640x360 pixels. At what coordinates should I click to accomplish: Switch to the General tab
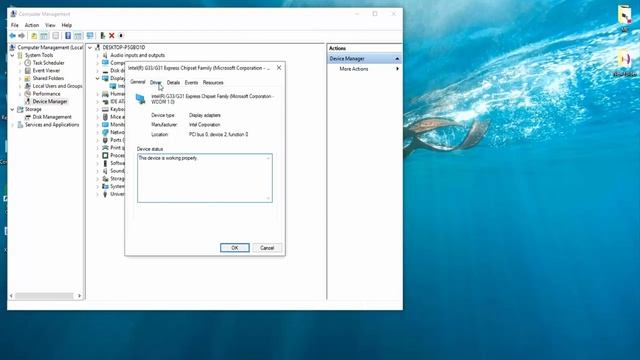tap(138, 82)
